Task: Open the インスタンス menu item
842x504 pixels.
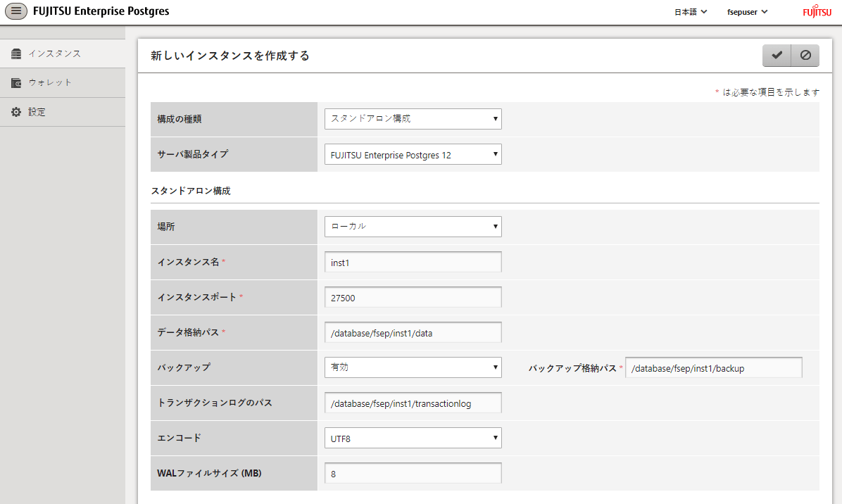Action: [x=62, y=53]
